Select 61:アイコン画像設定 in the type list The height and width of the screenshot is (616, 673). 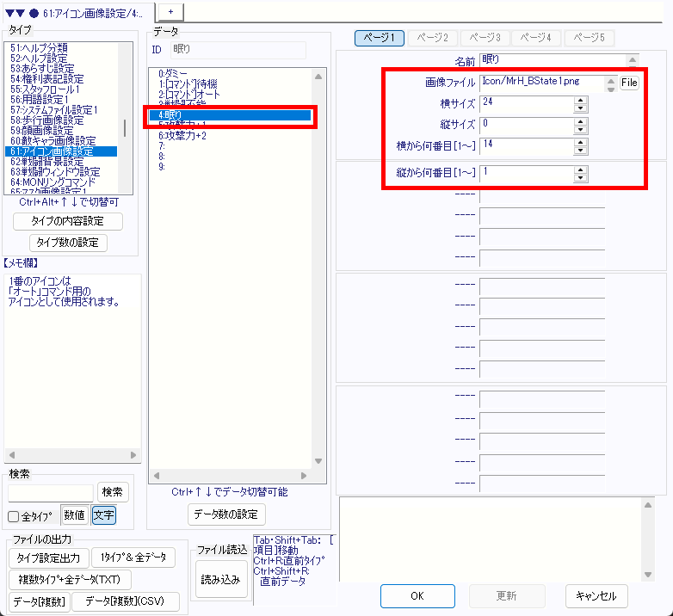pyautogui.click(x=64, y=151)
